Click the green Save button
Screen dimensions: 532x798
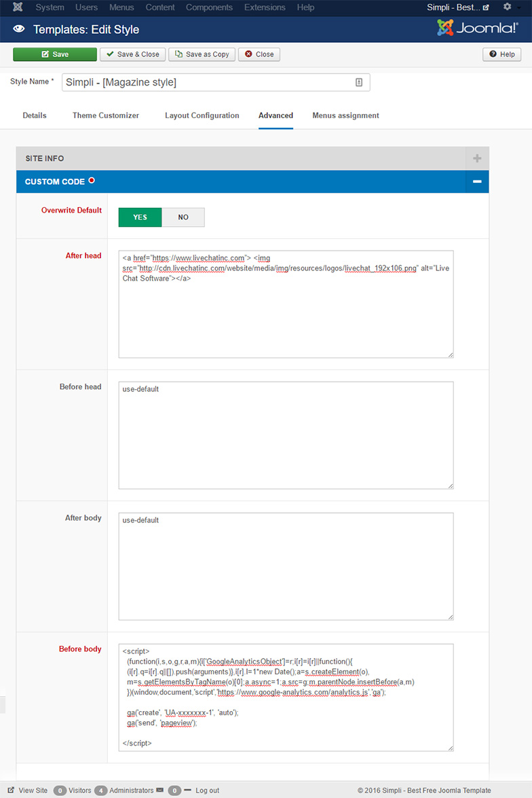tap(55, 54)
